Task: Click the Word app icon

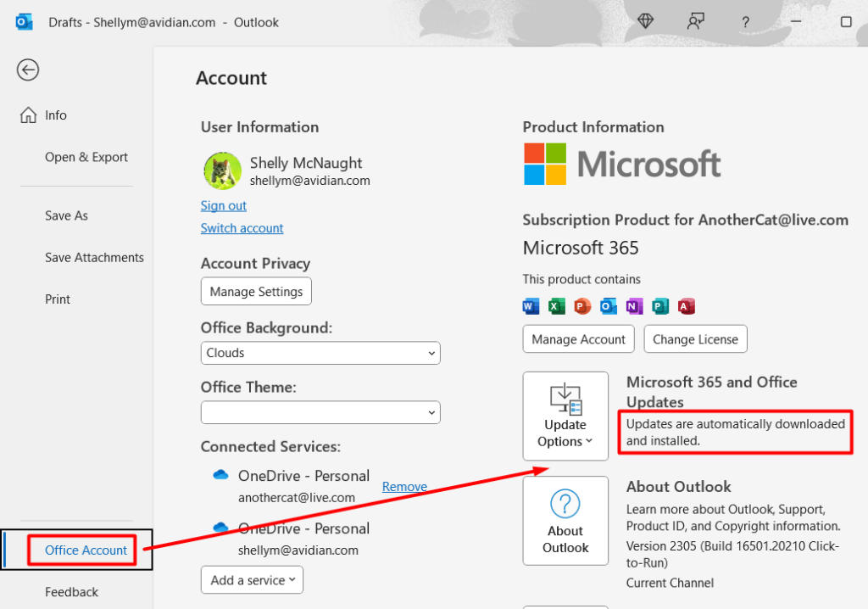Action: coord(531,306)
